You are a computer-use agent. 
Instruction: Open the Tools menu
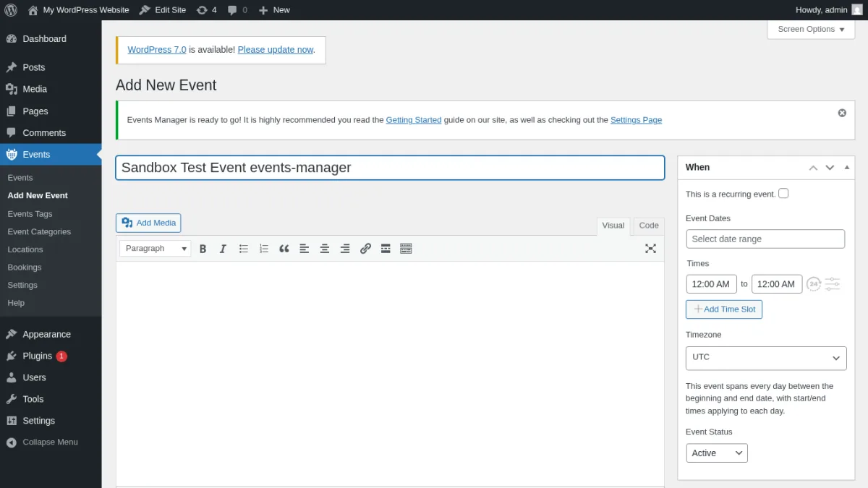click(51, 399)
